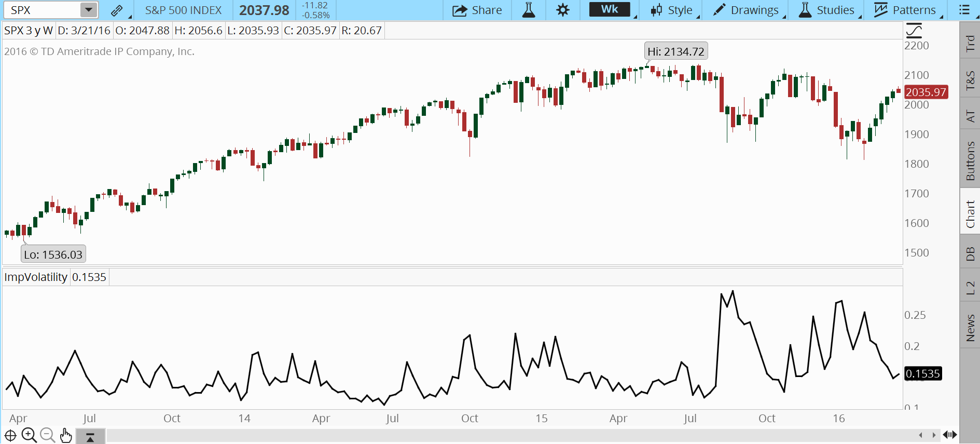The height and width of the screenshot is (444, 980).
Task: Click the -11.82 net change value
Action: (x=315, y=5)
